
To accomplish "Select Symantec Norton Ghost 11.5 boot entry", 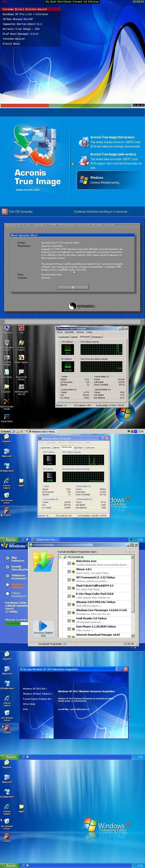I will pos(23,24).
